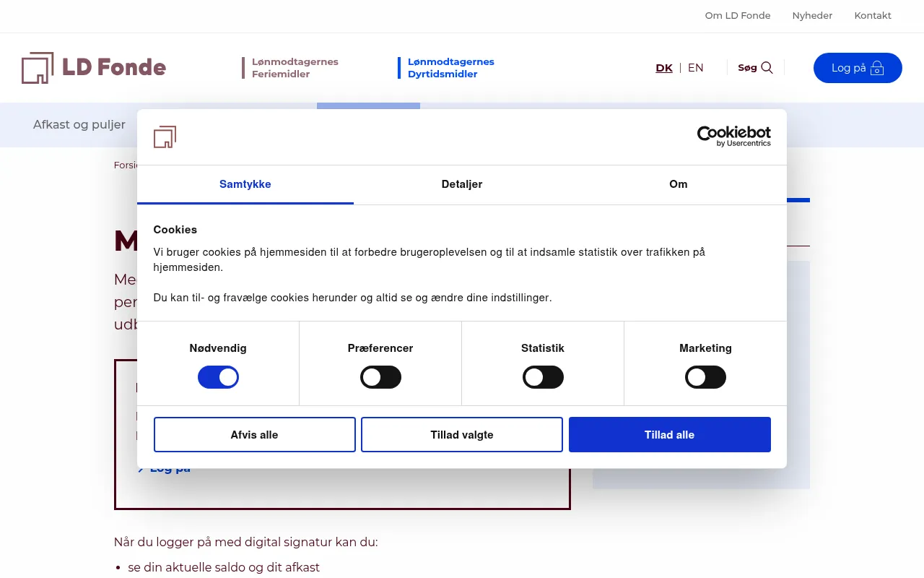924x578 pixels.
Task: Enable the Præferencer cookie switch
Action: (380, 377)
